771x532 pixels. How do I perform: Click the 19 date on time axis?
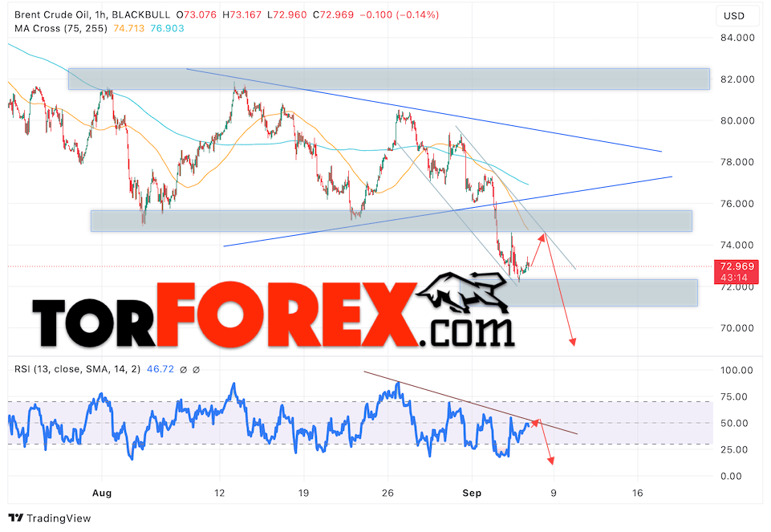coord(303,493)
